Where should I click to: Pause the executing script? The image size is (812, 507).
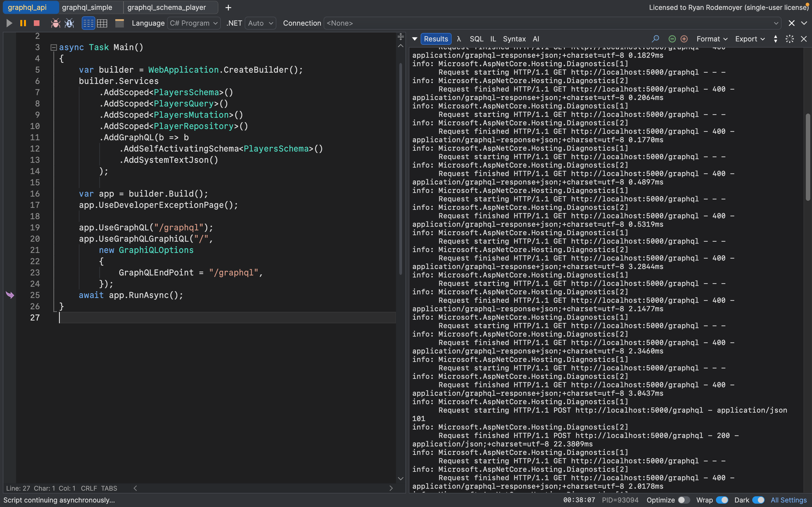tap(23, 23)
